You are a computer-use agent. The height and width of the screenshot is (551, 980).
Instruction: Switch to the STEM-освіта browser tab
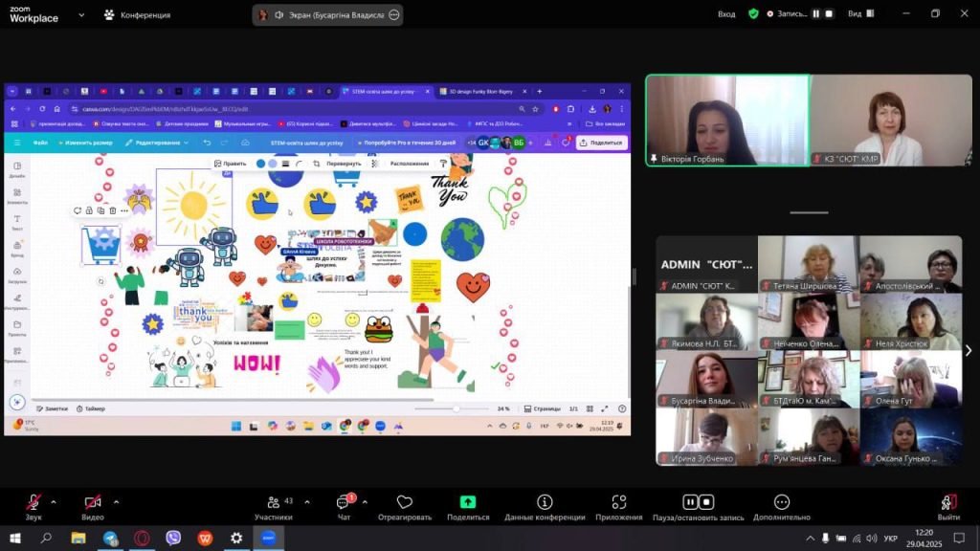tap(386, 91)
